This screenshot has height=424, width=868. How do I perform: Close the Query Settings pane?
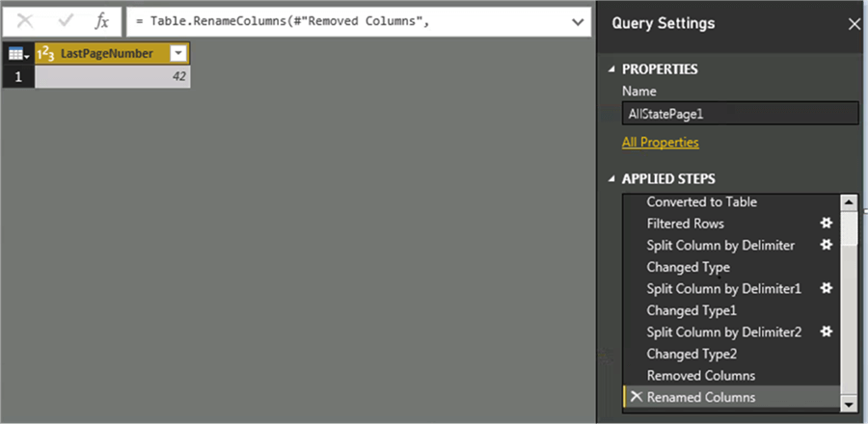[854, 24]
